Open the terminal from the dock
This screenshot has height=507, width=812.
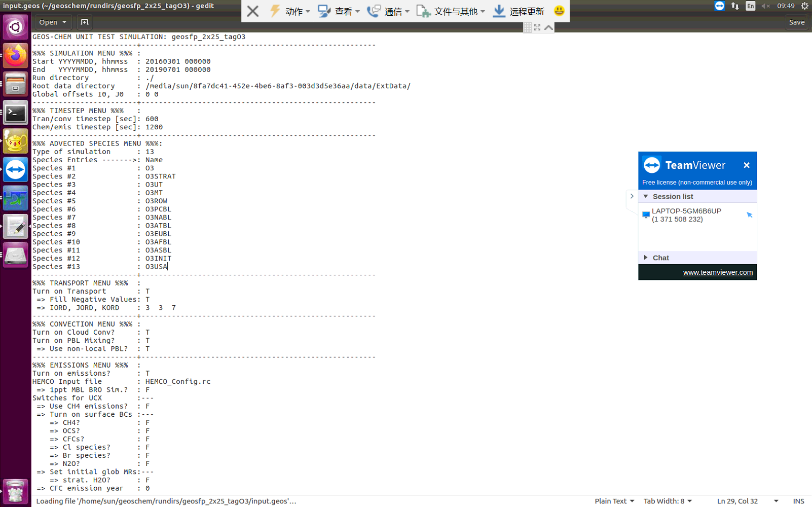pyautogui.click(x=15, y=113)
